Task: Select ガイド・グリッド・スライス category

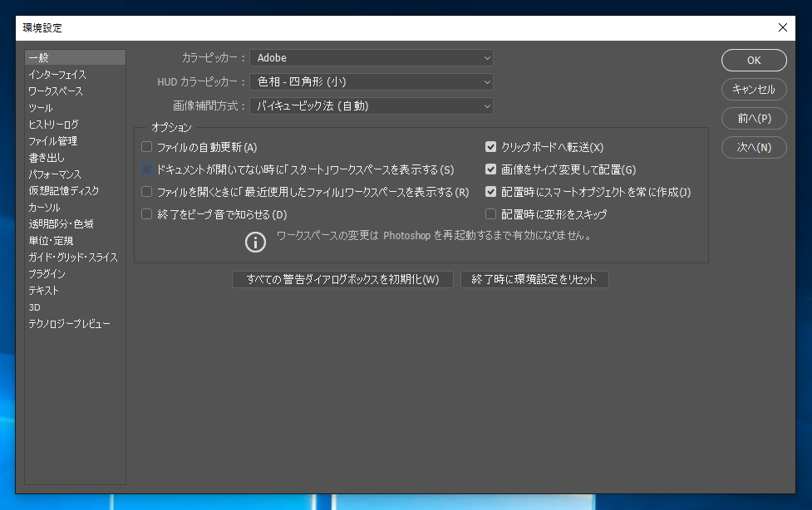Action: [x=75, y=257]
